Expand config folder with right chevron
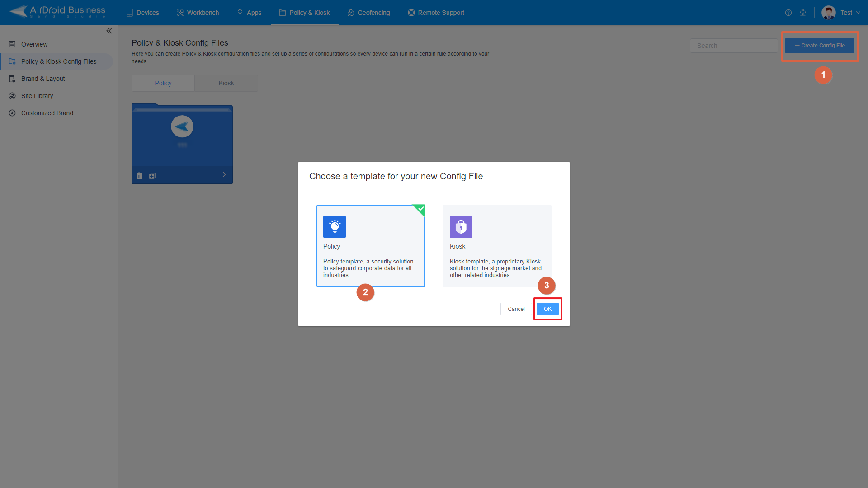The width and height of the screenshot is (868, 488). [224, 174]
